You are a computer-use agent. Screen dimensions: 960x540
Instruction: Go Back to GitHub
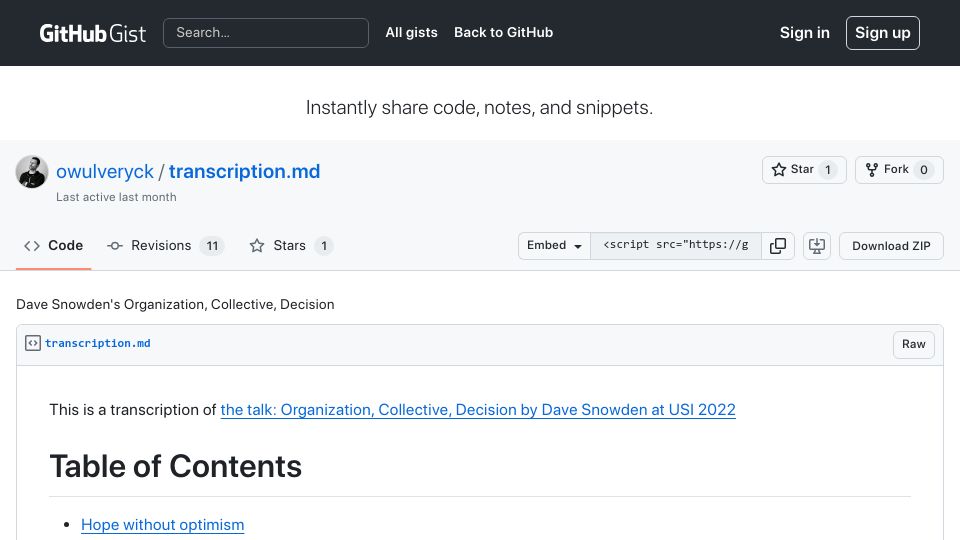(x=503, y=32)
